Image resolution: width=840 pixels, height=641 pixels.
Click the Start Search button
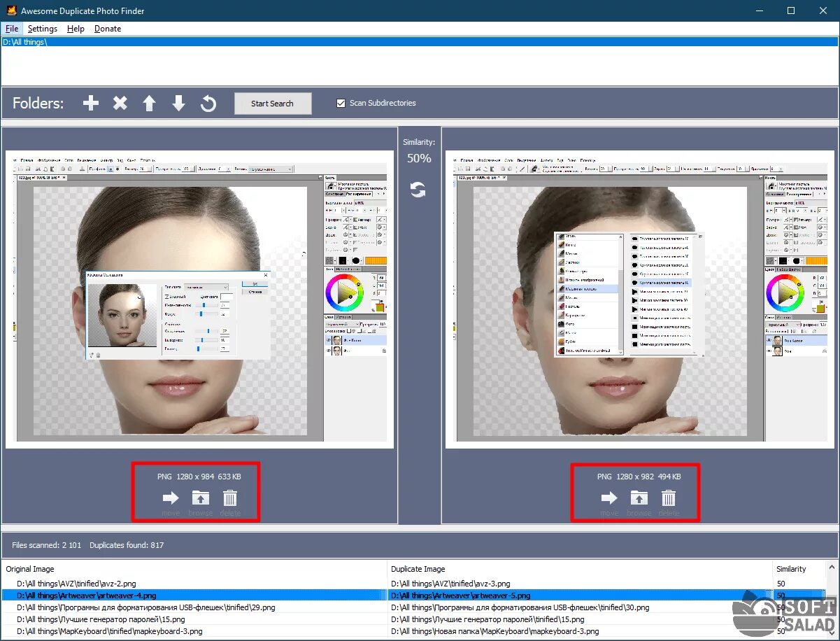[x=272, y=104]
